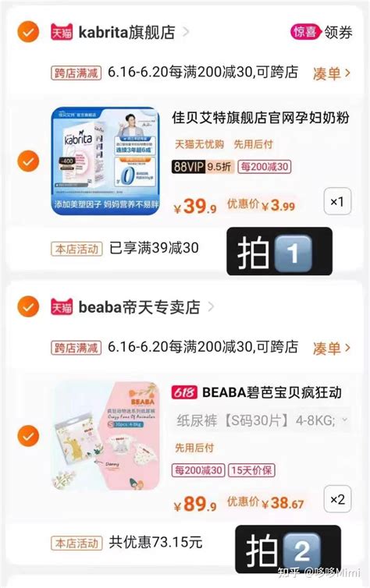Click the 88VIP 9.5折 badge
The image size is (370, 588).
tap(203, 166)
